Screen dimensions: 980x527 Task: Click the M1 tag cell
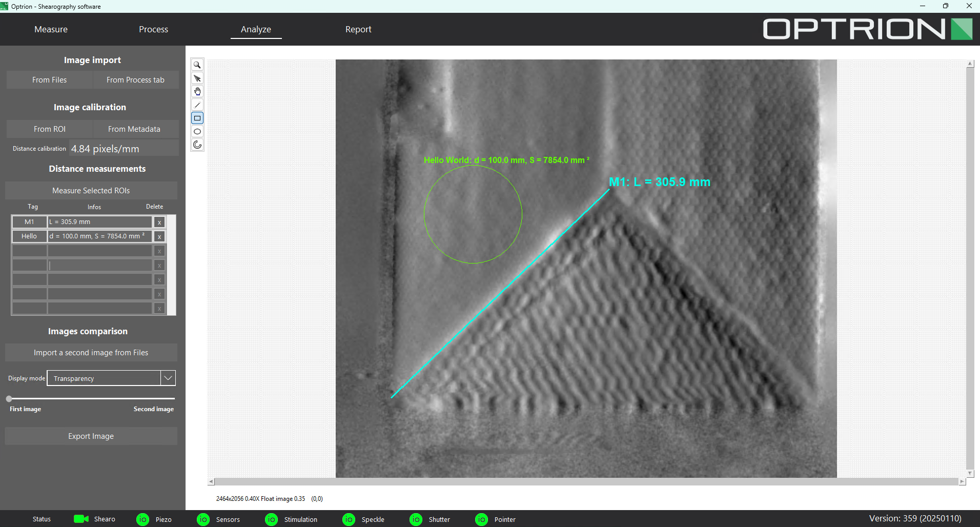[x=29, y=222]
